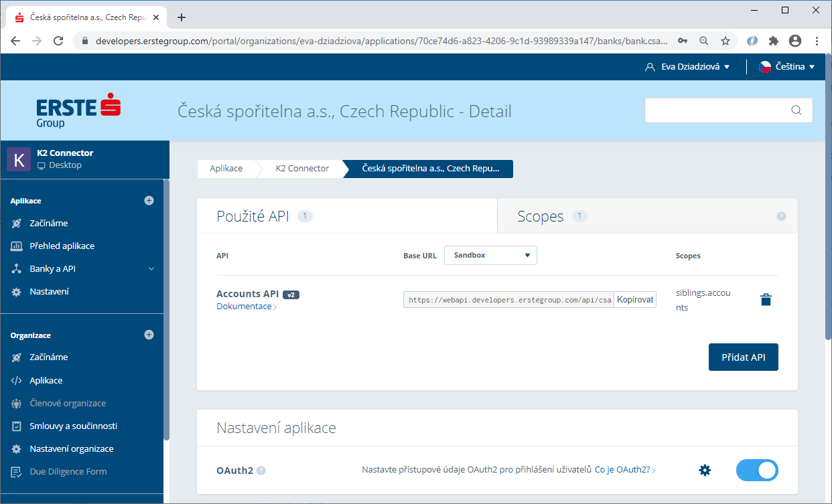Open Nastavení in Aplikace section

(50, 291)
